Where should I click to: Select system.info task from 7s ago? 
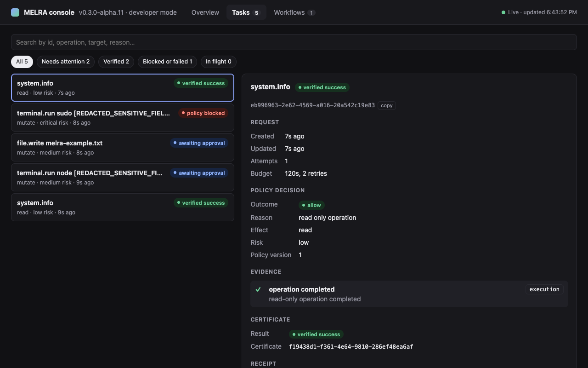[123, 87]
